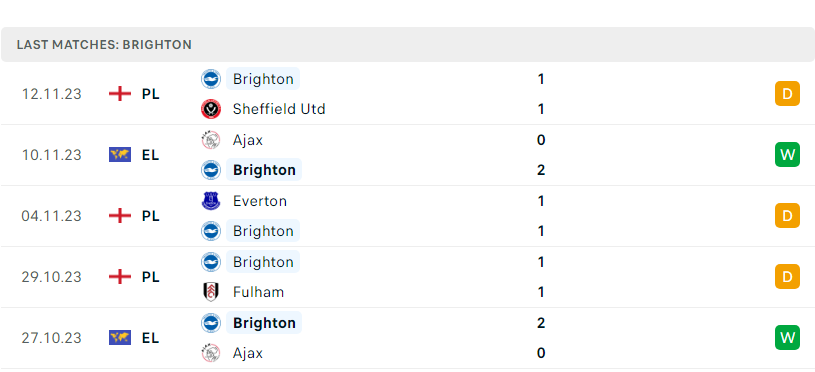The height and width of the screenshot is (372, 815).
Task: Click Ajax crest in 10.11.23 match
Action: [211, 140]
